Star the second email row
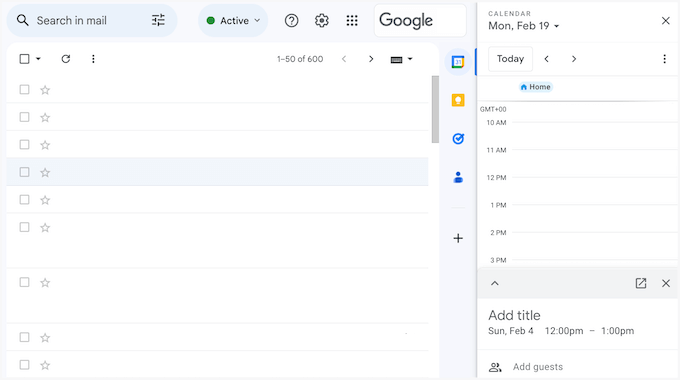Viewport: 680px width, 380px height. point(45,118)
